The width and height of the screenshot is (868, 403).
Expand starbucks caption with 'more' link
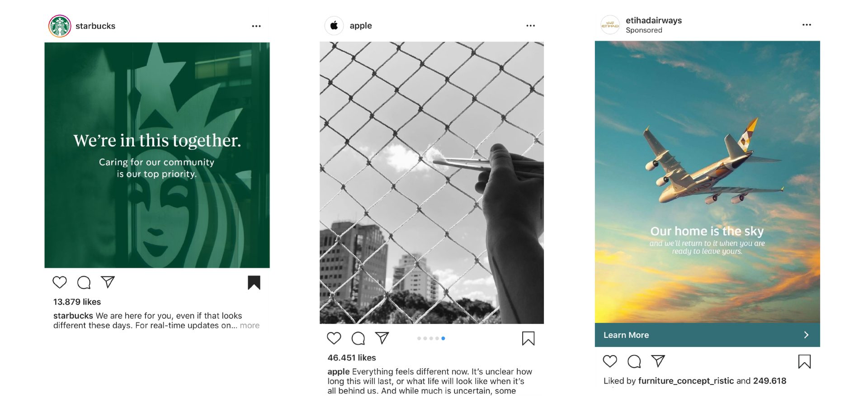[x=250, y=325]
